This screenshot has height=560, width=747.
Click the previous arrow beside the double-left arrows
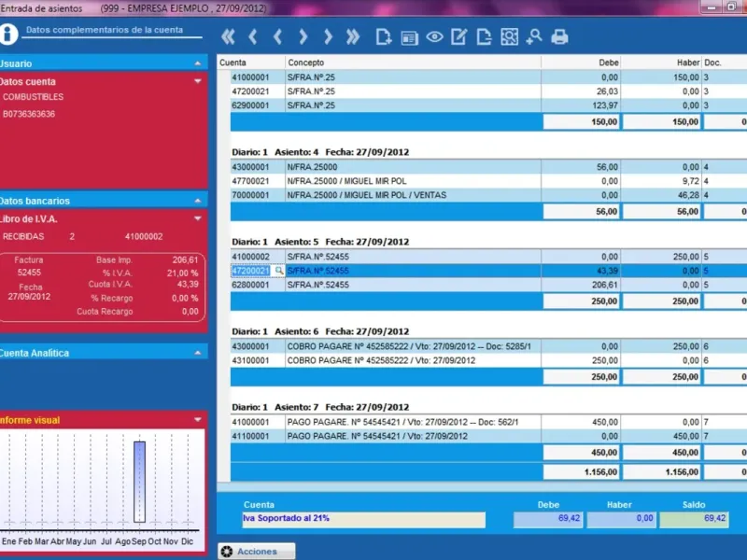[253, 36]
